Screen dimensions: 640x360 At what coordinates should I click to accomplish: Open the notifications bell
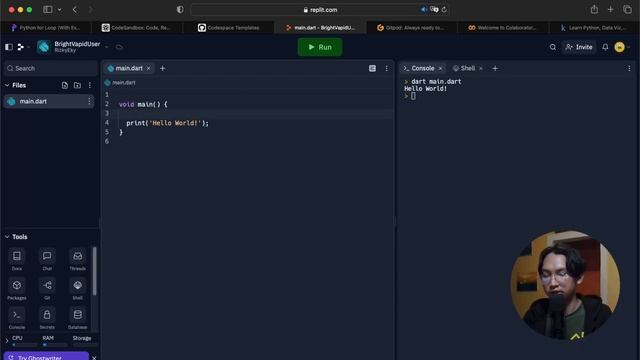[x=605, y=47]
